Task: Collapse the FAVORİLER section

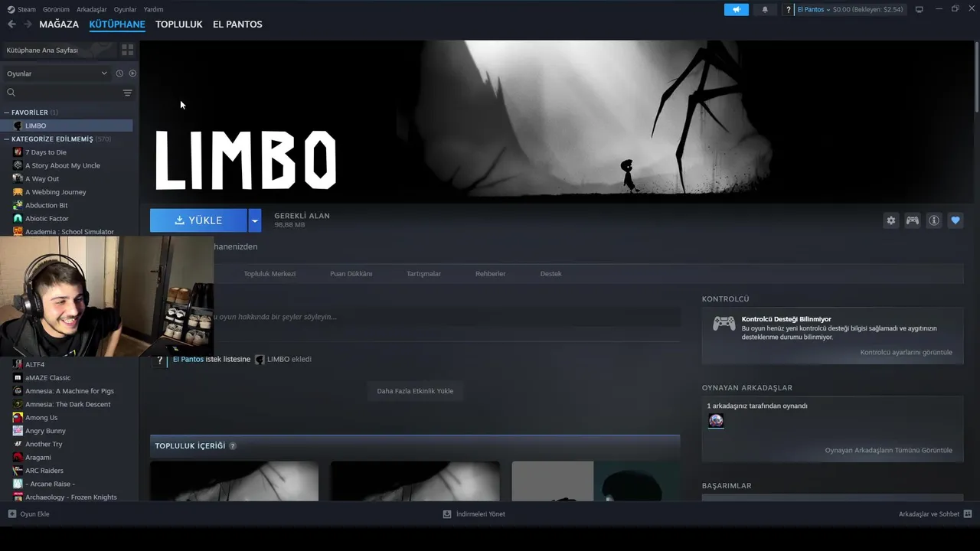Action: [6, 112]
